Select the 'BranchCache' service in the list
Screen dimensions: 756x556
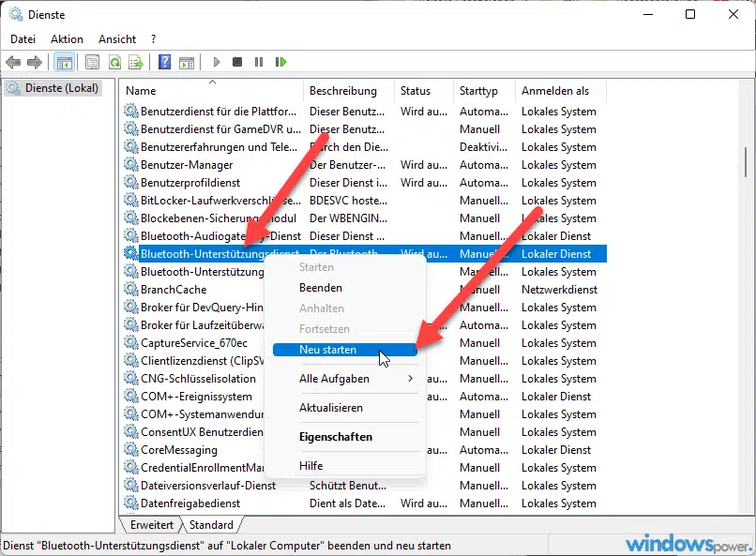tap(174, 290)
